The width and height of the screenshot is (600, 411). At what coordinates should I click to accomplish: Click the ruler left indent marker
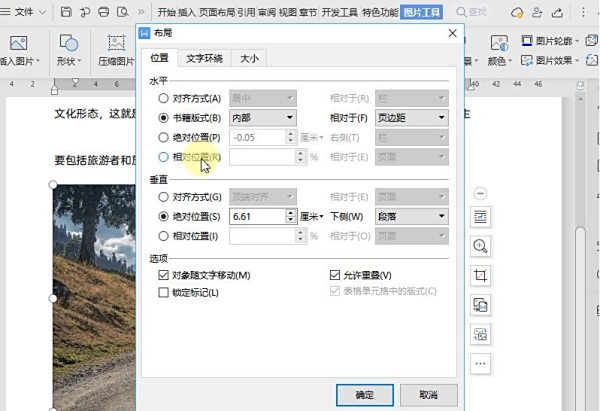coord(54,91)
